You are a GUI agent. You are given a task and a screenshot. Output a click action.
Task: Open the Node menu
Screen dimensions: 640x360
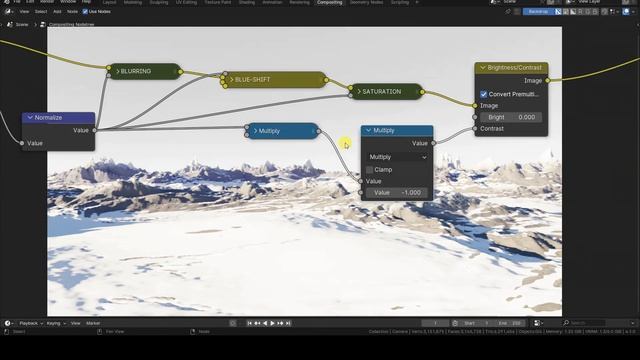click(72, 12)
